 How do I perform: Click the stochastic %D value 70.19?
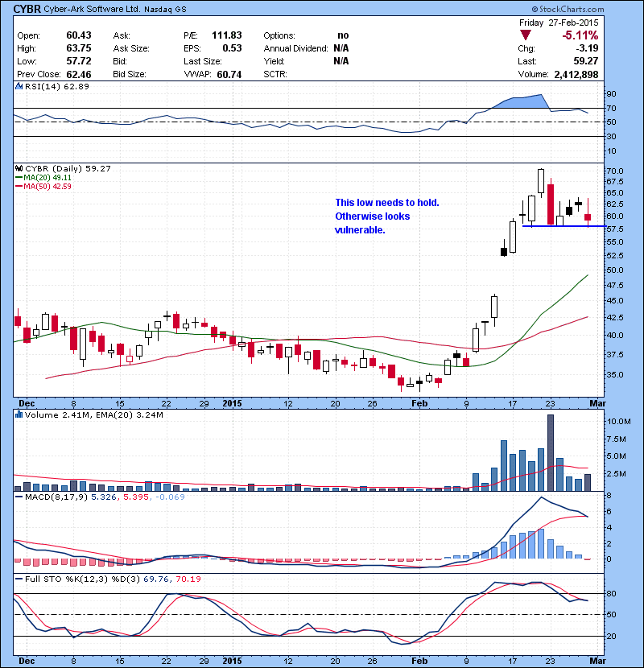pyautogui.click(x=188, y=579)
